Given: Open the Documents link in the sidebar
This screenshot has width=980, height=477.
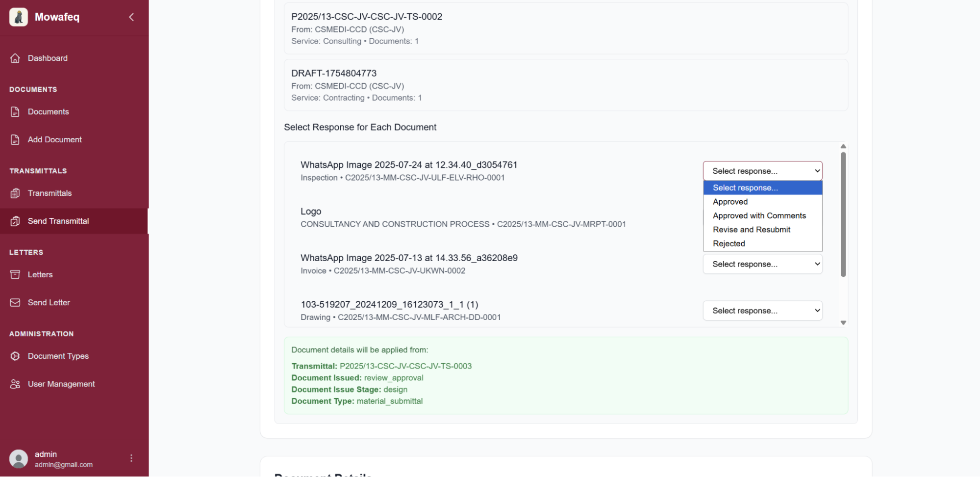Looking at the screenshot, I should pos(48,112).
